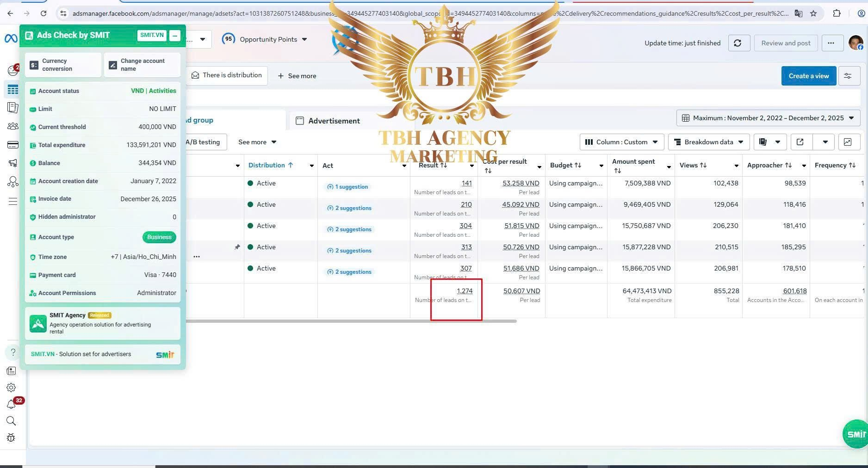This screenshot has width=868, height=468.
Task: Open settings gear in left sidebar
Action: [x=11, y=388]
